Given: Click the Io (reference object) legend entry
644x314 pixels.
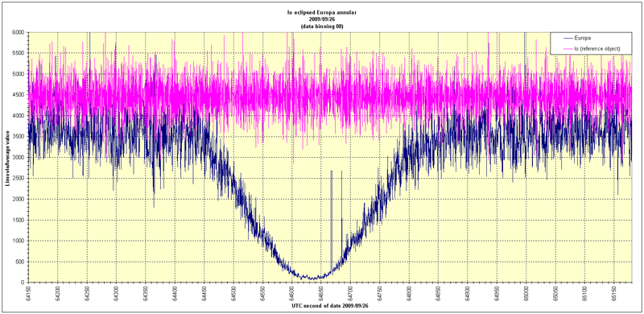Looking at the screenshot, I should pyautogui.click(x=592, y=48).
